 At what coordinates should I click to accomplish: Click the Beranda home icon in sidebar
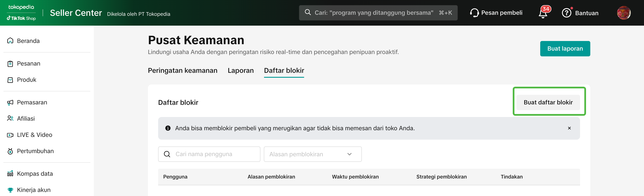click(x=10, y=41)
